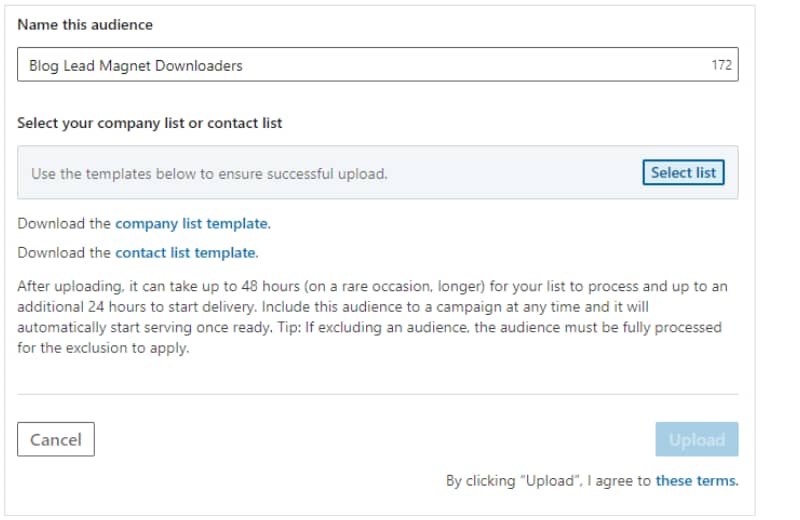Click the By clicking Upload agreement text
This screenshot has width=800, height=520.
click(548, 481)
